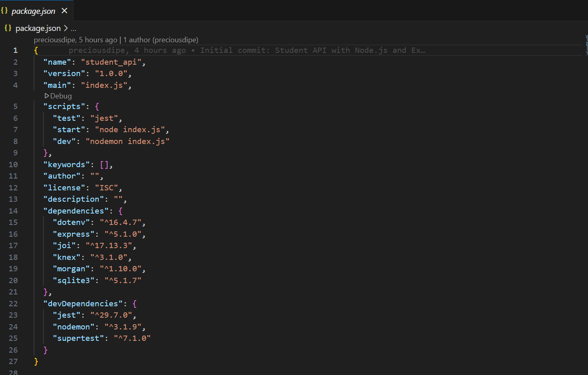Click the JSON braces icon in tab
Image resolution: width=588 pixels, height=375 pixels.
(x=4, y=11)
